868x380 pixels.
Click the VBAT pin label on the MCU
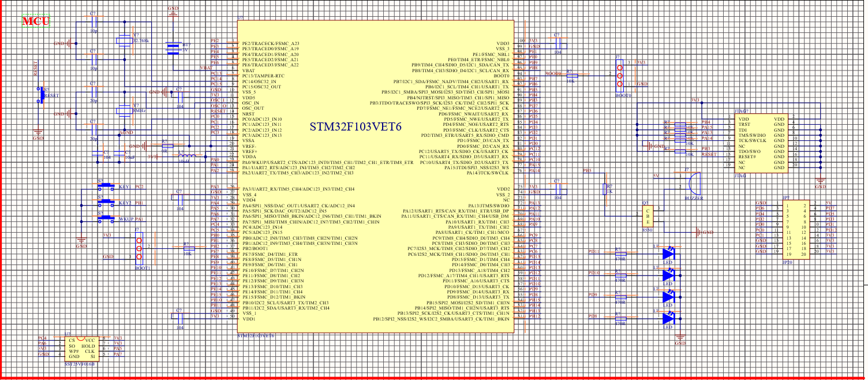click(x=250, y=70)
